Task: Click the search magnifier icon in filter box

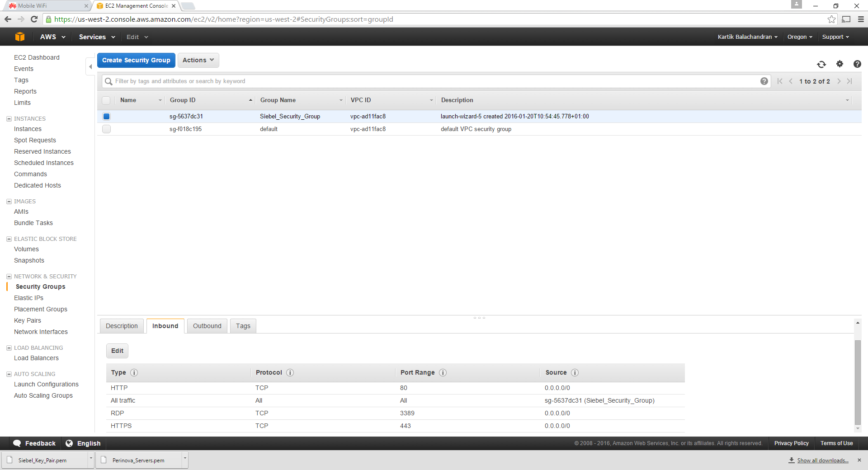Action: coord(108,81)
